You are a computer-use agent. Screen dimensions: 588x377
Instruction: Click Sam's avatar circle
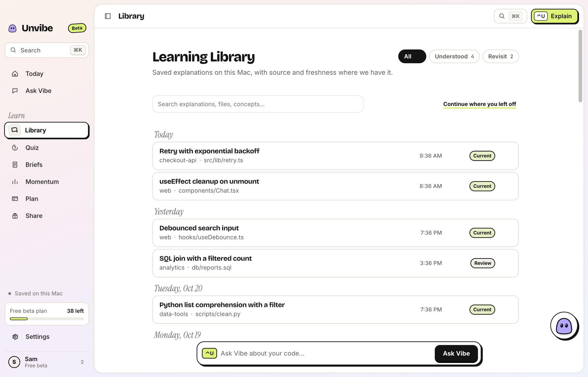pos(14,362)
